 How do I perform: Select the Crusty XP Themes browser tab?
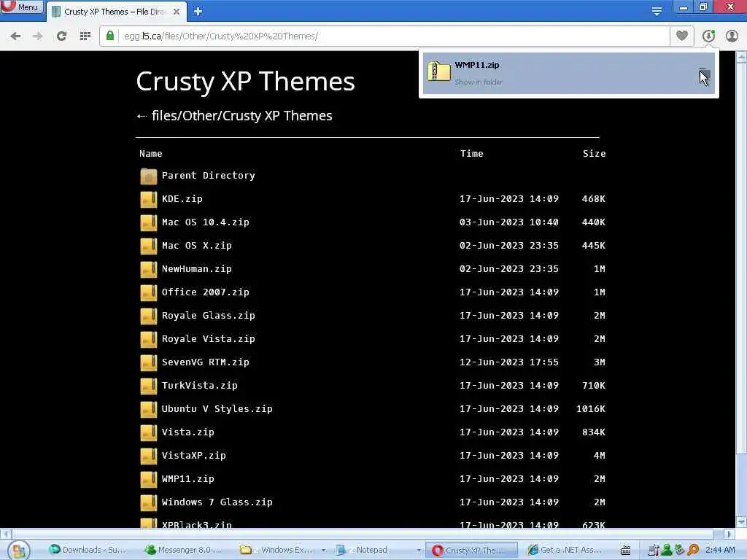pyautogui.click(x=116, y=12)
